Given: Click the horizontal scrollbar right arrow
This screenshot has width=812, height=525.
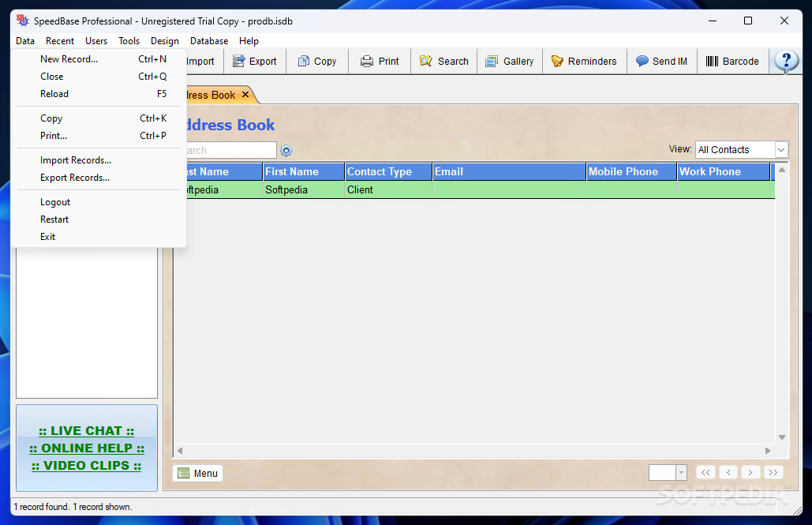Looking at the screenshot, I should point(768,450).
